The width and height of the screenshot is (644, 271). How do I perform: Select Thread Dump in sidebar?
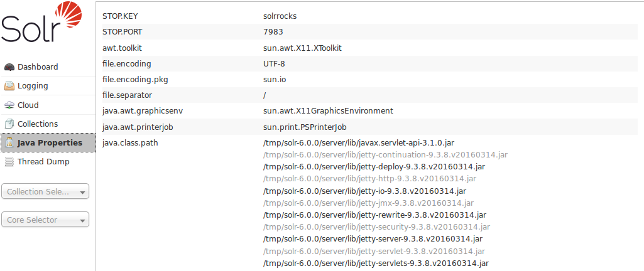pyautogui.click(x=43, y=162)
